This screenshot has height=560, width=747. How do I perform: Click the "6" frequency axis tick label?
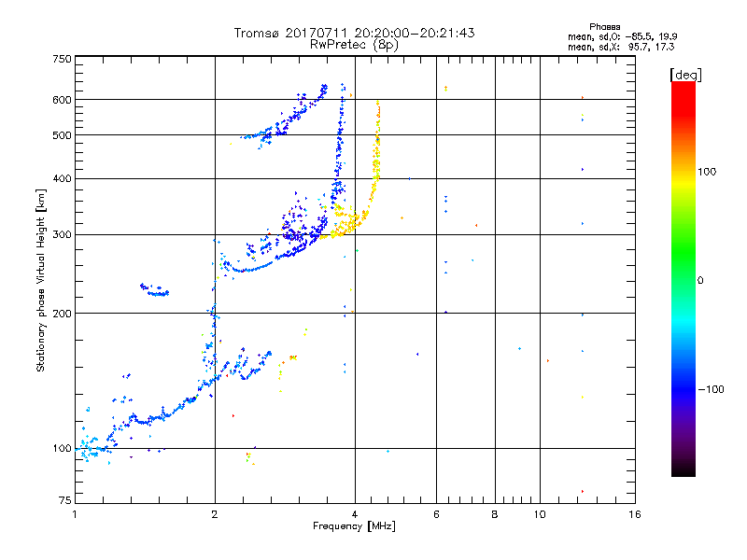pyautogui.click(x=436, y=514)
